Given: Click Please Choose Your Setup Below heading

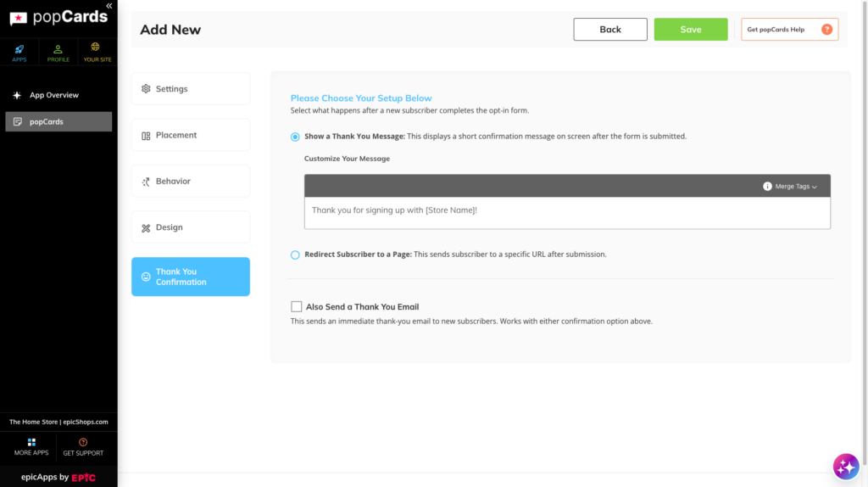Looking at the screenshot, I should pyautogui.click(x=361, y=98).
